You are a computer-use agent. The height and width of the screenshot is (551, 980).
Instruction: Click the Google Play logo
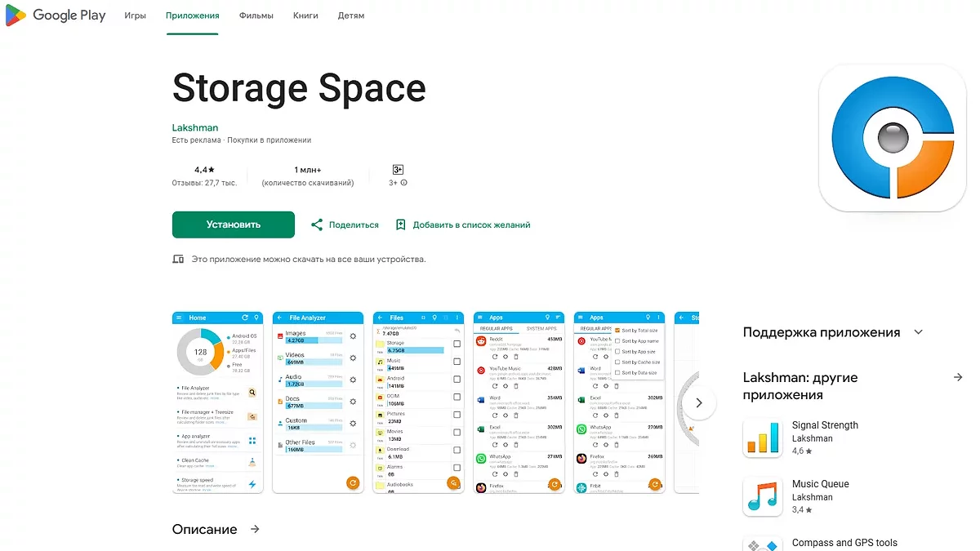56,16
